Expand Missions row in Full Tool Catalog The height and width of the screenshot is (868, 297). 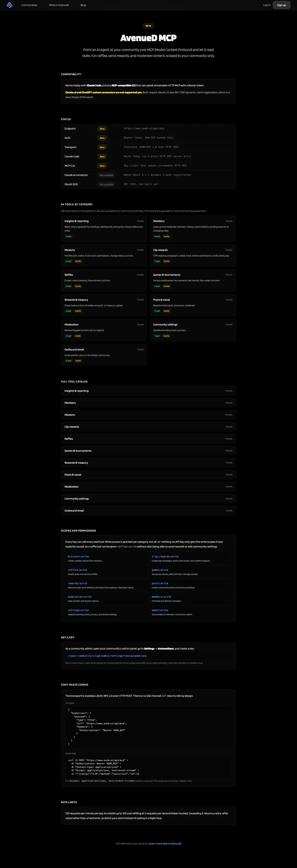click(148, 415)
